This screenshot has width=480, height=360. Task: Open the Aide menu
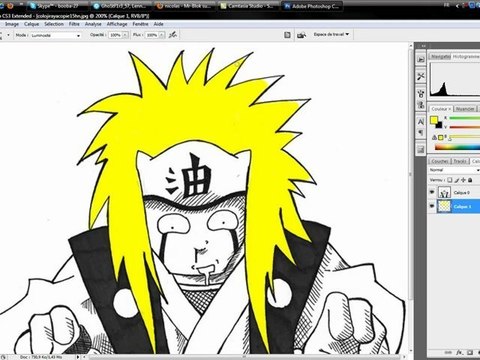point(158,24)
